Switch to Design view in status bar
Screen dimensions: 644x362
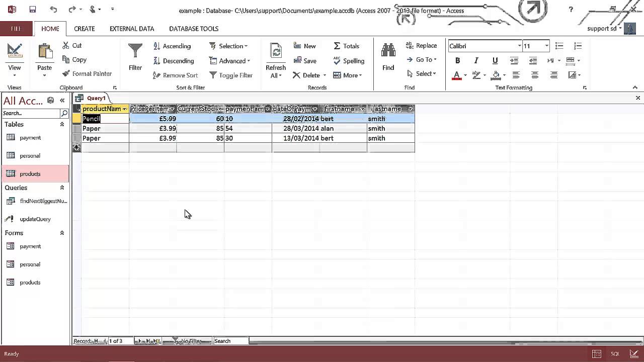[x=633, y=354]
